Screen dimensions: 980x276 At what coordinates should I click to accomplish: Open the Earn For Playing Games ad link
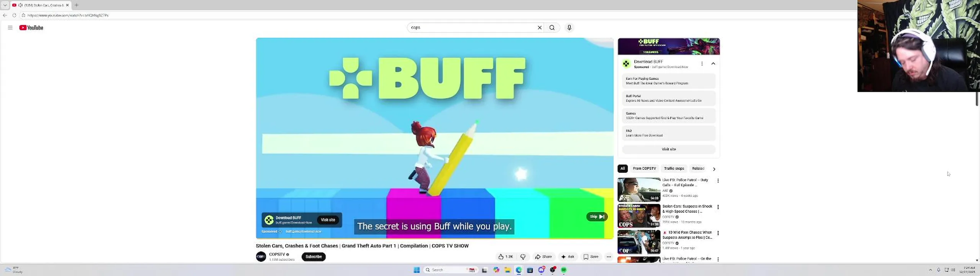[669, 81]
